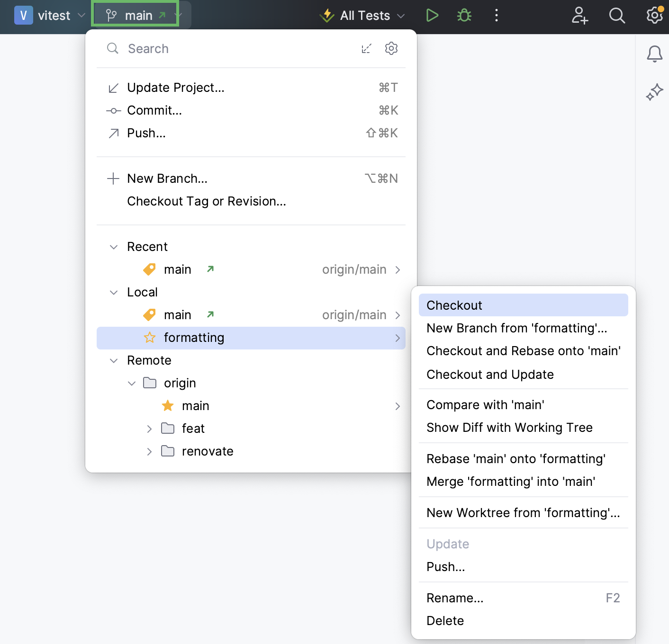Toggle favorite star on formatting branch
Image resolution: width=669 pixels, height=644 pixels.
click(149, 338)
